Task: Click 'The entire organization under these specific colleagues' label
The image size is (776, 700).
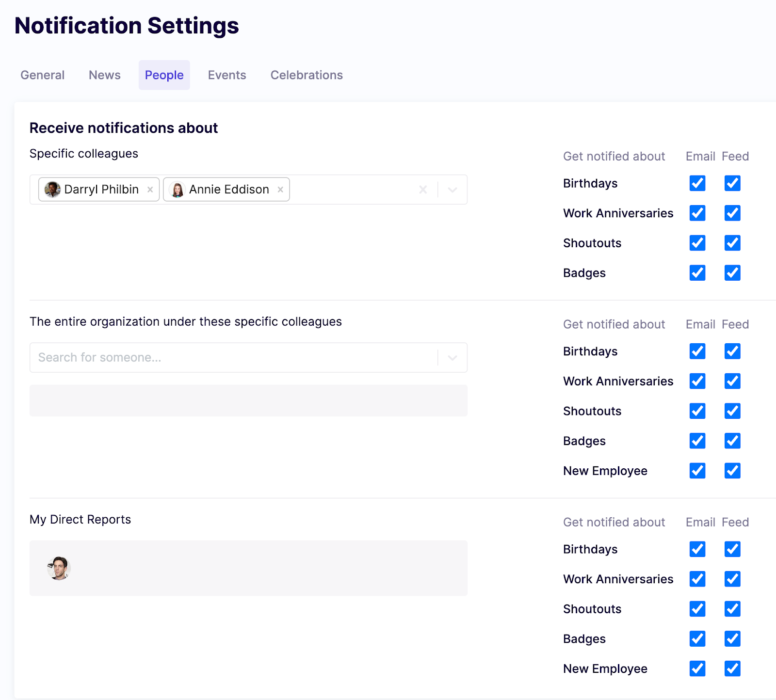Action: point(186,322)
